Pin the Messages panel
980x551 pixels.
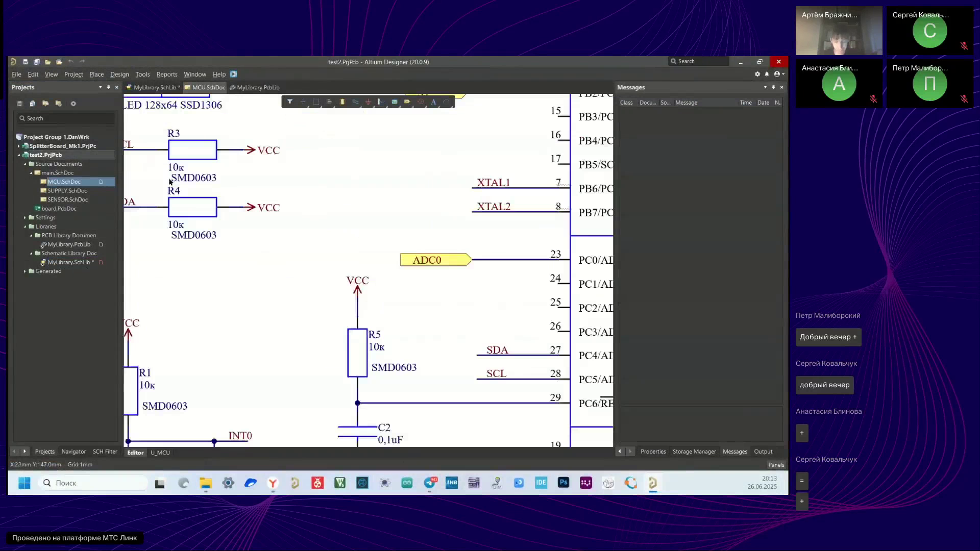(x=773, y=87)
